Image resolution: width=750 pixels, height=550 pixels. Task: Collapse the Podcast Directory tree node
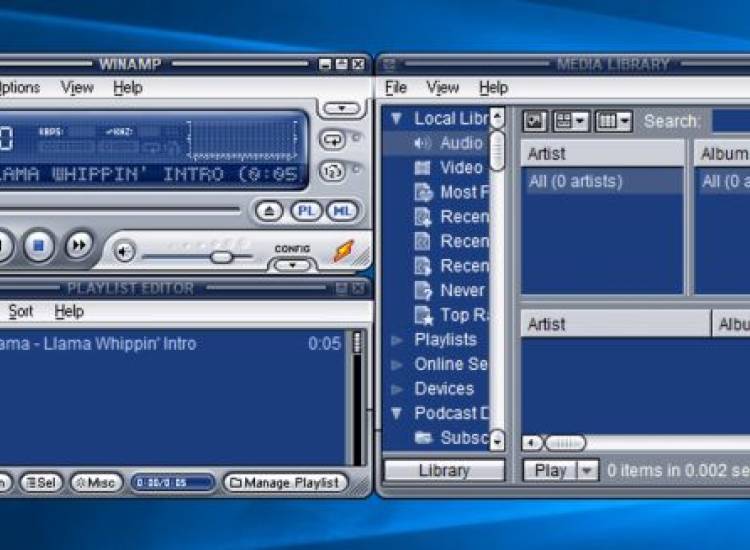click(396, 413)
